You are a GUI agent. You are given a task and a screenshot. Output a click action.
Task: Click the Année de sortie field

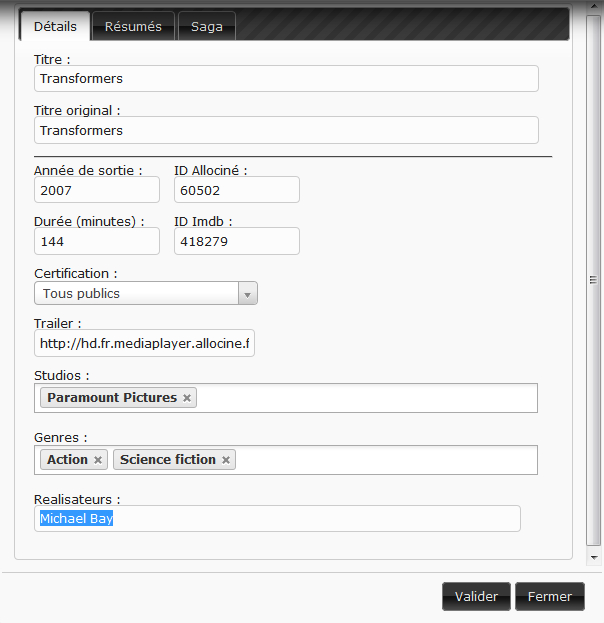point(96,190)
